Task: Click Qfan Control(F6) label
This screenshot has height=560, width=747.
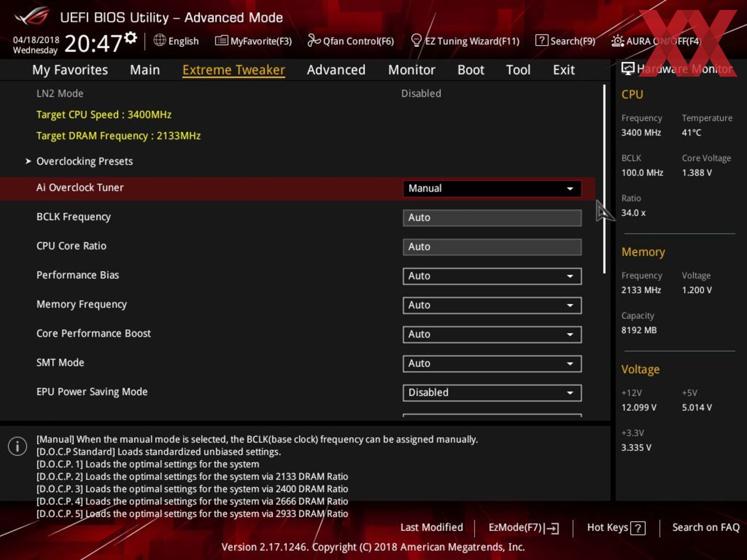Action: (358, 41)
